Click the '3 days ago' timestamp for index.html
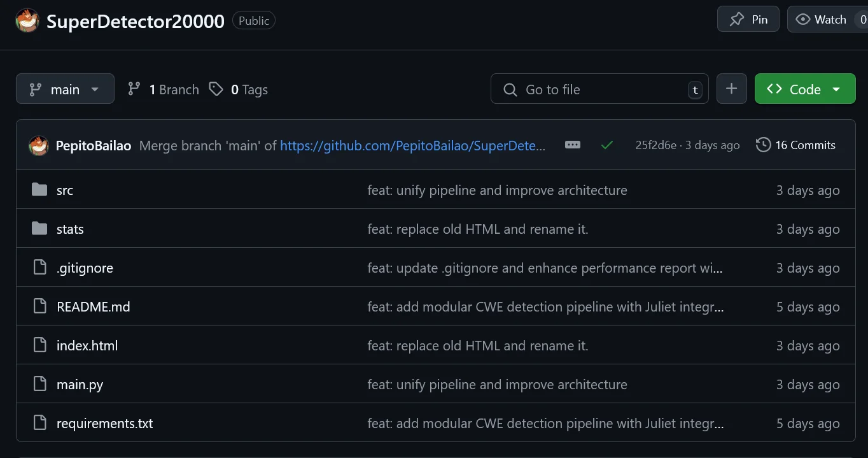This screenshot has height=458, width=868. [808, 346]
